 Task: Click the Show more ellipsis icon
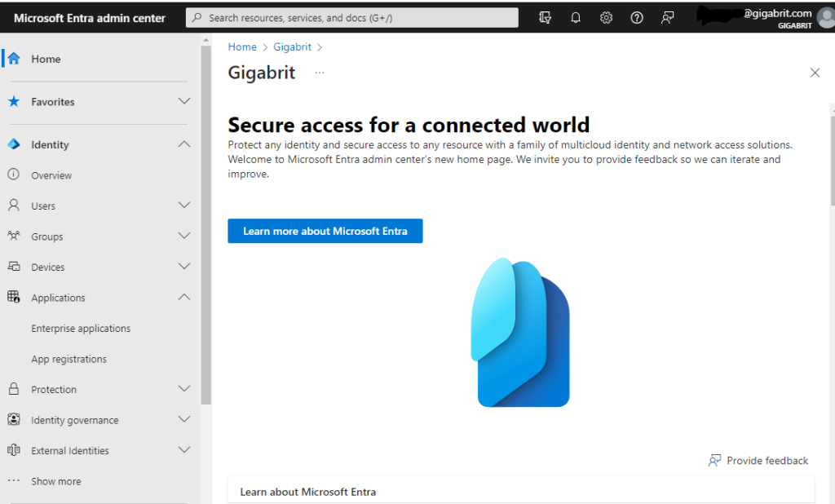(x=14, y=480)
